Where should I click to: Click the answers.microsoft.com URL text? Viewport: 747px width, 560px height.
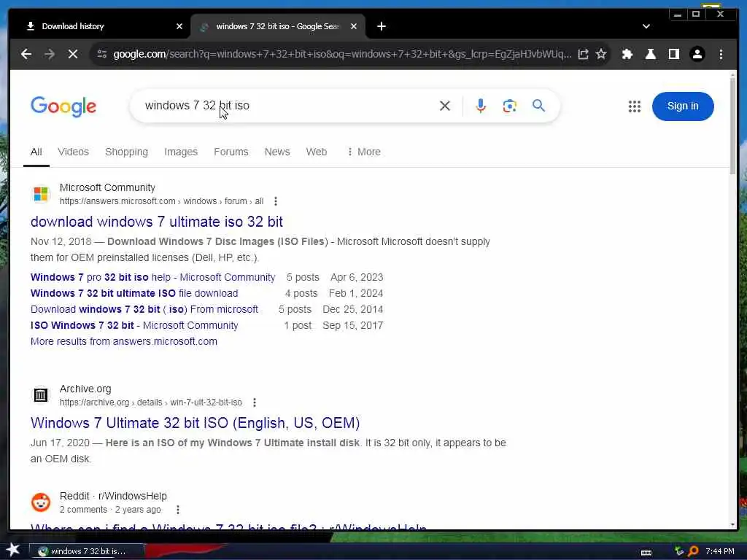point(161,201)
